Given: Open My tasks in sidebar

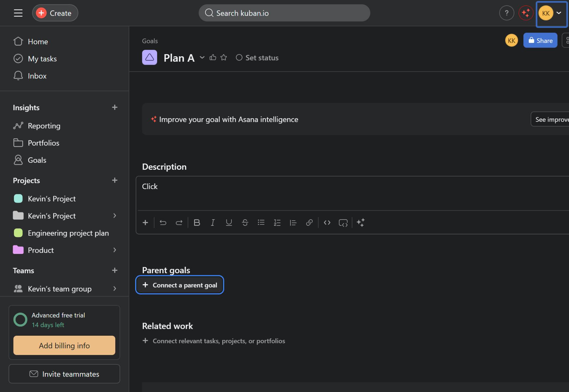Looking at the screenshot, I should tap(64, 59).
